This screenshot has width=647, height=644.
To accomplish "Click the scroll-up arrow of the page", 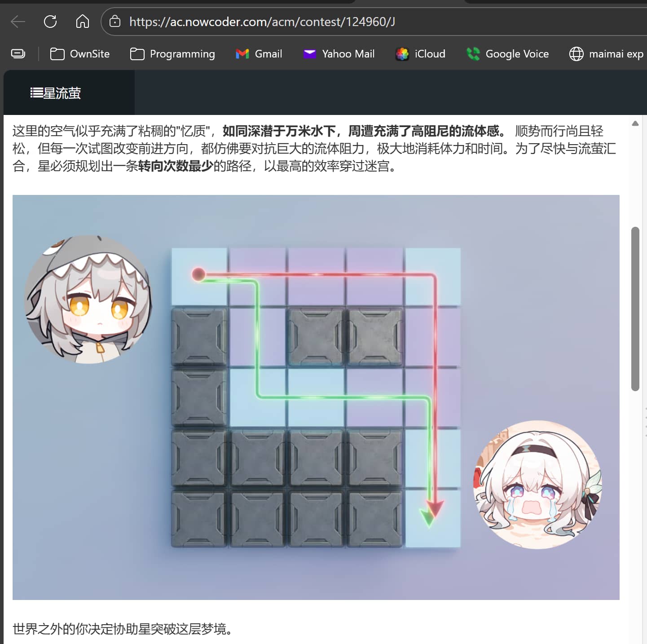I will pos(635,124).
